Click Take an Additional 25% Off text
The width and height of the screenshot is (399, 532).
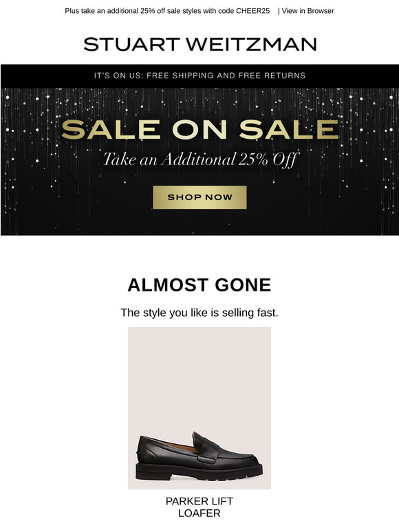[200, 159]
